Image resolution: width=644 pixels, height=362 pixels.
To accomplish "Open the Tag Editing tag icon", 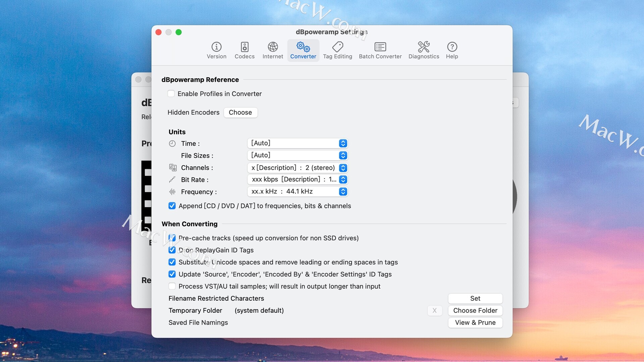I will click(337, 47).
